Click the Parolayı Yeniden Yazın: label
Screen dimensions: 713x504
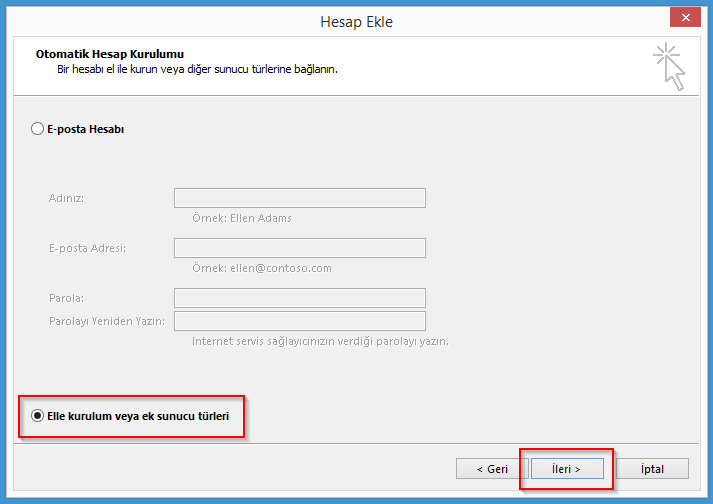click(x=106, y=321)
